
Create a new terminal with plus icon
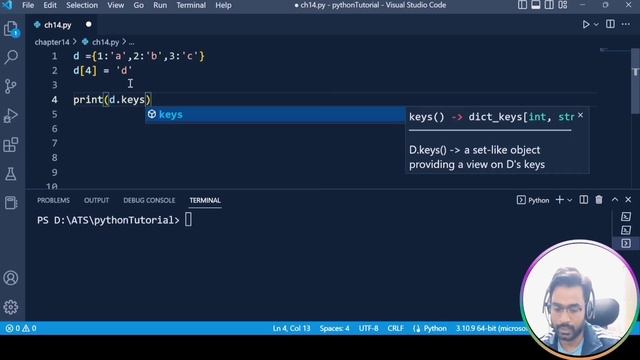[560, 200]
